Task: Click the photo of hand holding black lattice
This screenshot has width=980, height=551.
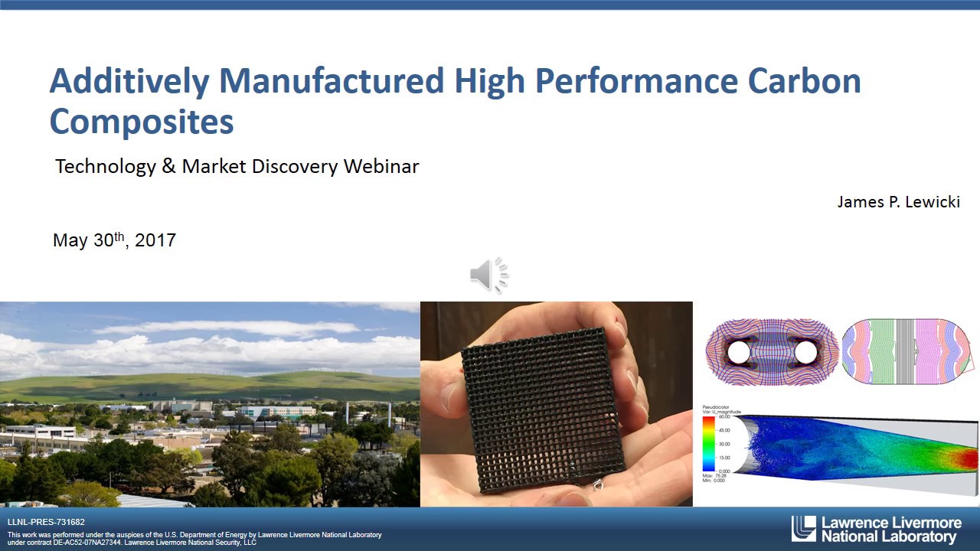Action: coord(557,404)
